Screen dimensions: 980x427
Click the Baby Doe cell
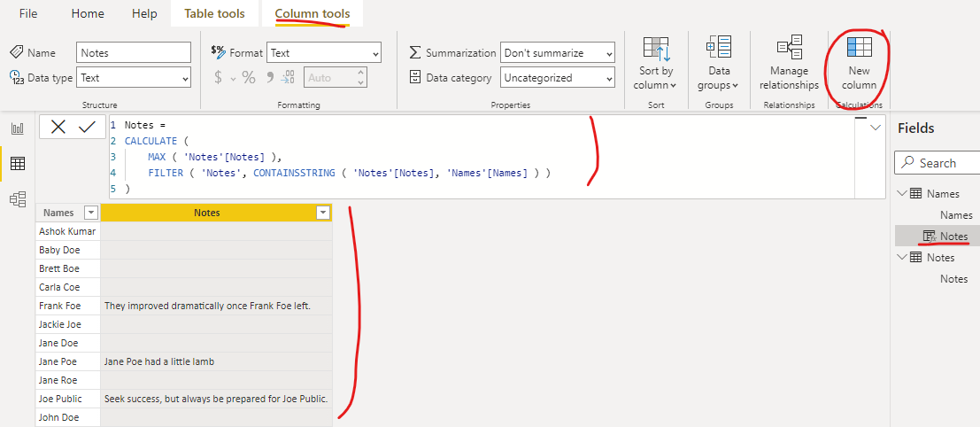[67, 250]
